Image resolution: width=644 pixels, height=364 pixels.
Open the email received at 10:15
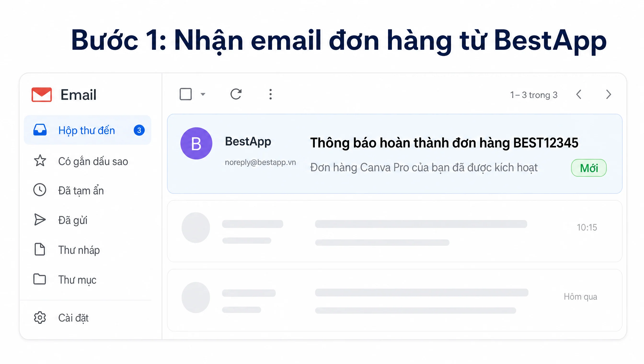(x=395, y=231)
